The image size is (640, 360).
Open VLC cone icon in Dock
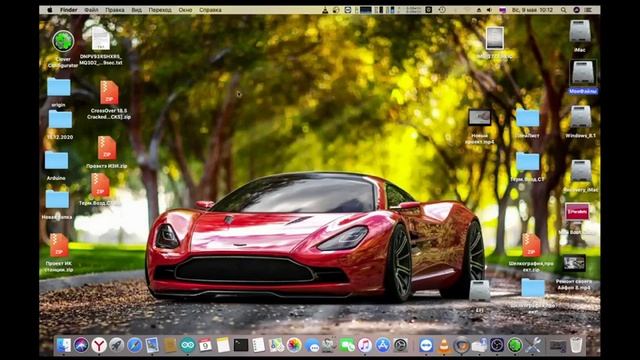[444, 346]
